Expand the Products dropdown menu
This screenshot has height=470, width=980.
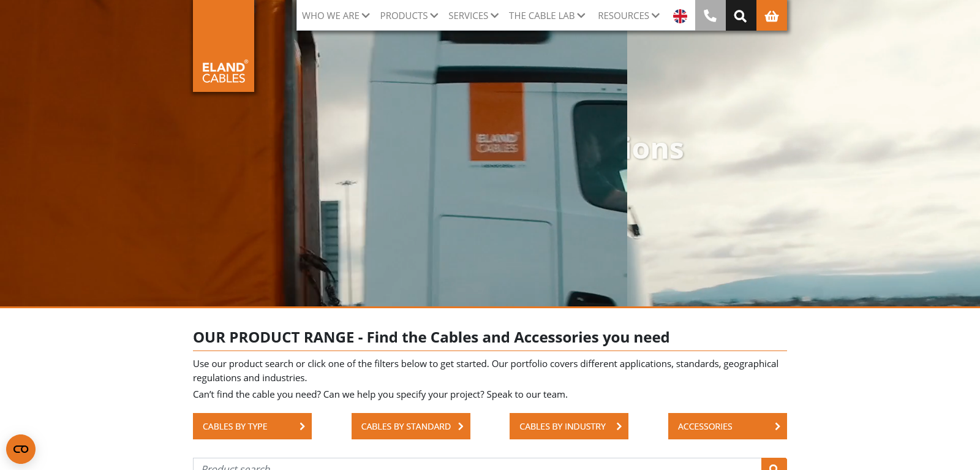409,16
